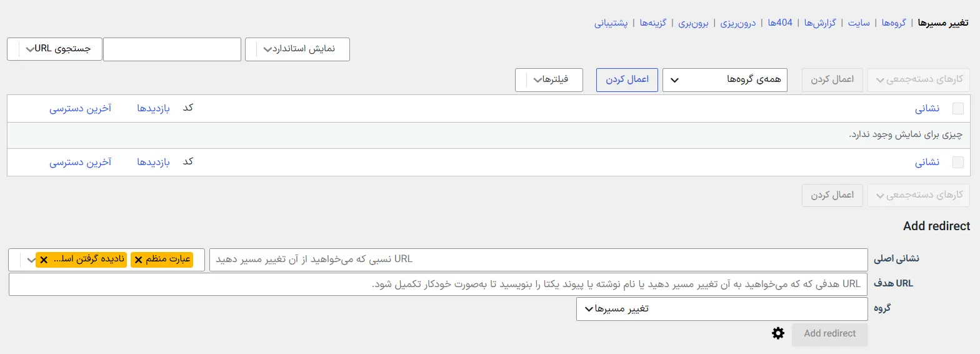Open گروه dropdown showing تغییر مسیرها
980x354 pixels.
click(x=722, y=309)
